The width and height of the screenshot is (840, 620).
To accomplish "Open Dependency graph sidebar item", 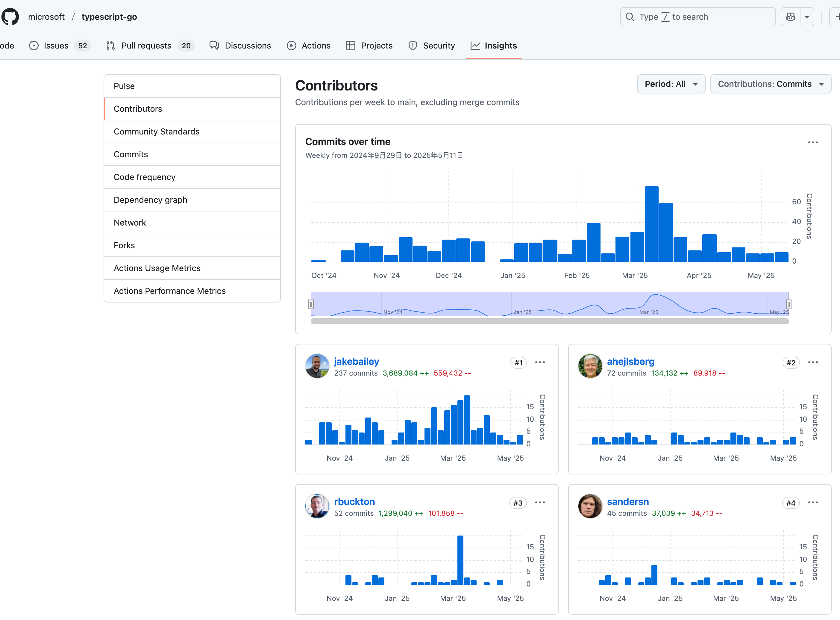I will [150, 200].
